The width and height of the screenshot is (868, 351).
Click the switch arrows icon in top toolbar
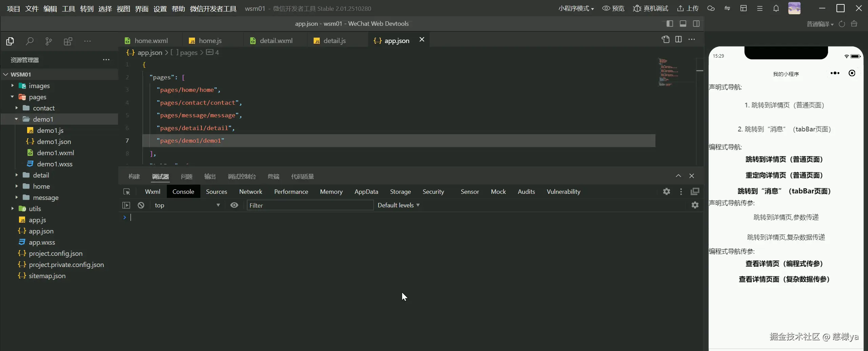pos(727,8)
